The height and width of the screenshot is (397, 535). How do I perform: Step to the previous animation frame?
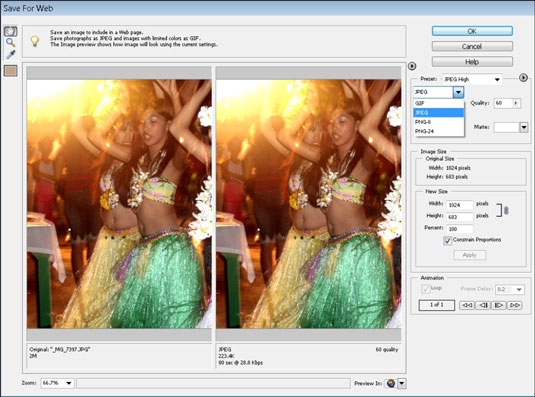coord(482,305)
